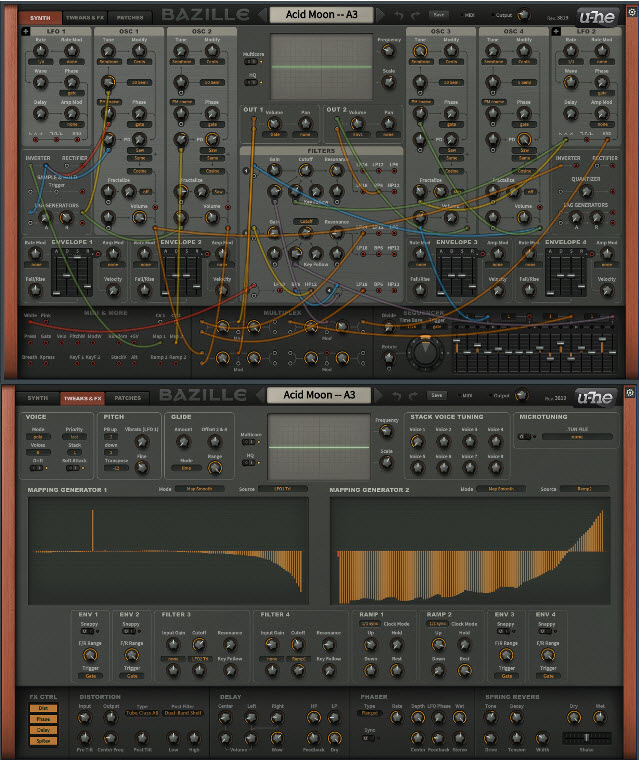This screenshot has width=639, height=760.
Task: Click Acid Moon preset name in upper window
Action: (x=321, y=15)
